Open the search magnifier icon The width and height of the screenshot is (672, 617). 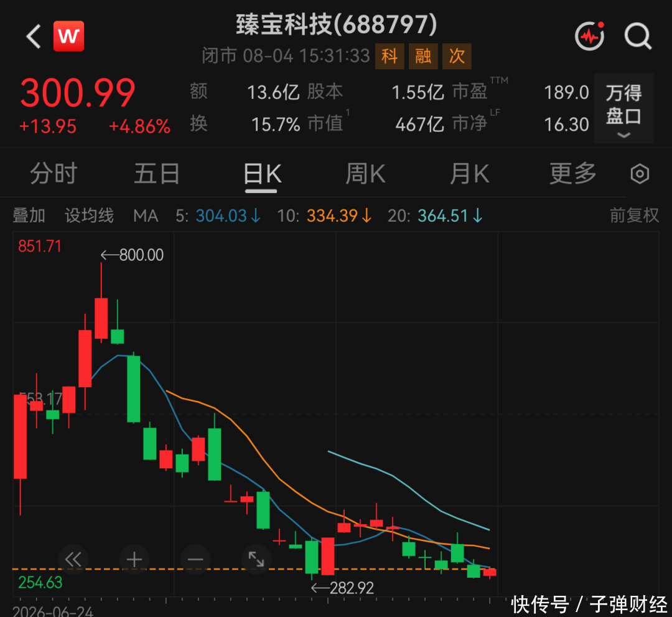[x=638, y=37]
